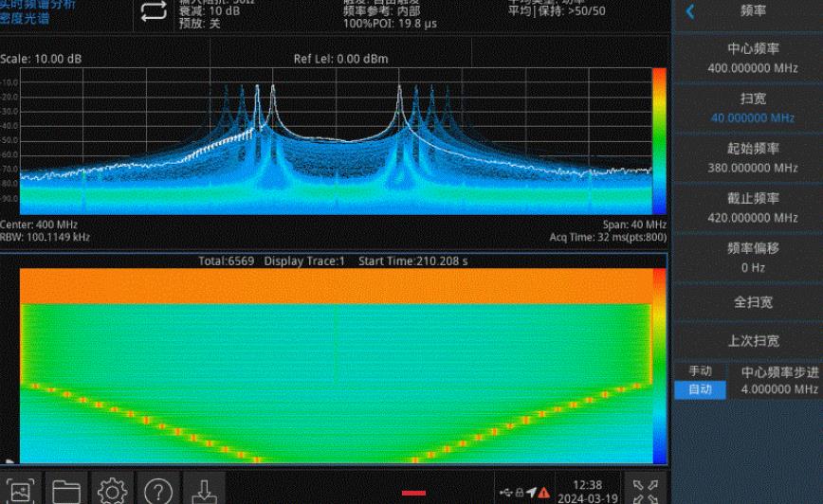823x504 pixels.
Task: Go back using the frequency menu chevron
Action: pos(690,11)
